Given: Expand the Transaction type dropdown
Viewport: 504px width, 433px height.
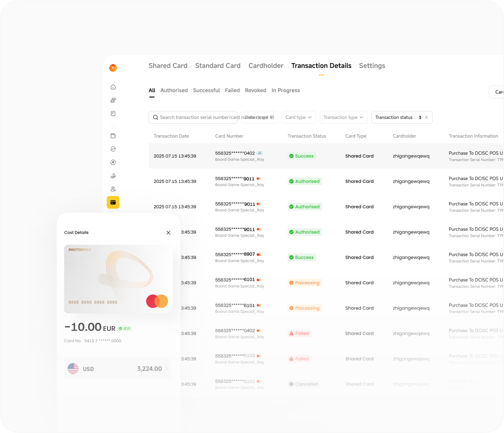Looking at the screenshot, I should [x=343, y=117].
